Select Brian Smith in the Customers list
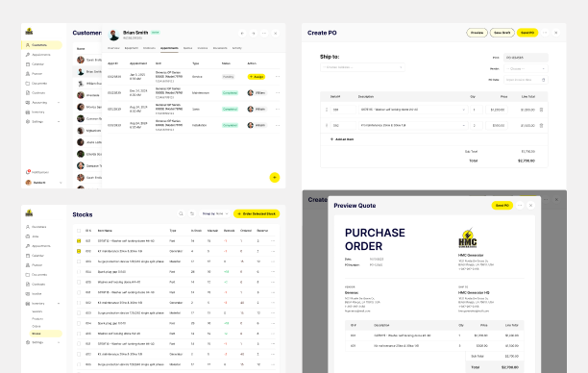588x373 pixels. [89, 72]
